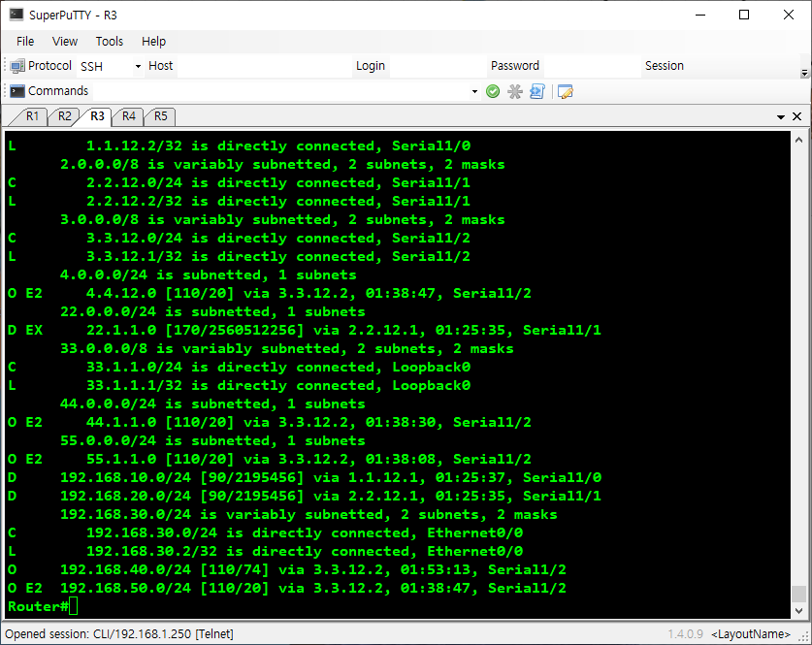Click the 3.3.12.1/32 Serial1/2 line
Screen dimensions: 812x645
[x=239, y=256]
